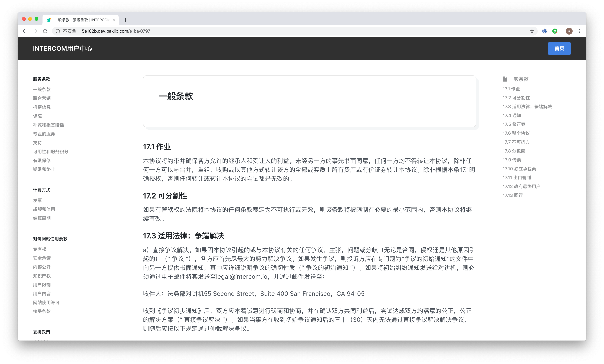Reload the current page
The height and width of the screenshot is (364, 604).
coord(45,31)
